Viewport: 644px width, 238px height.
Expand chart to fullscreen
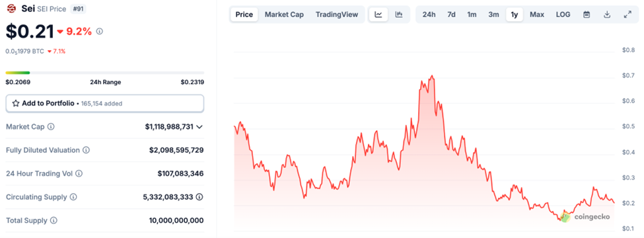[x=627, y=15]
